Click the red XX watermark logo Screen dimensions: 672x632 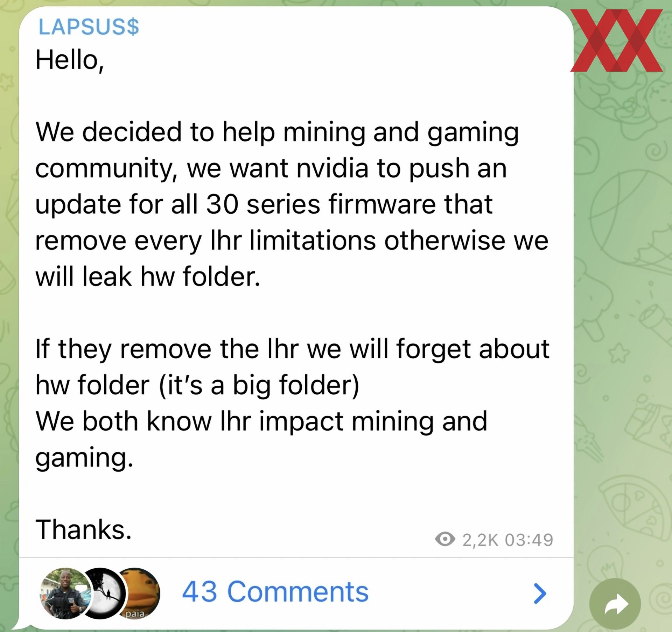(x=616, y=41)
